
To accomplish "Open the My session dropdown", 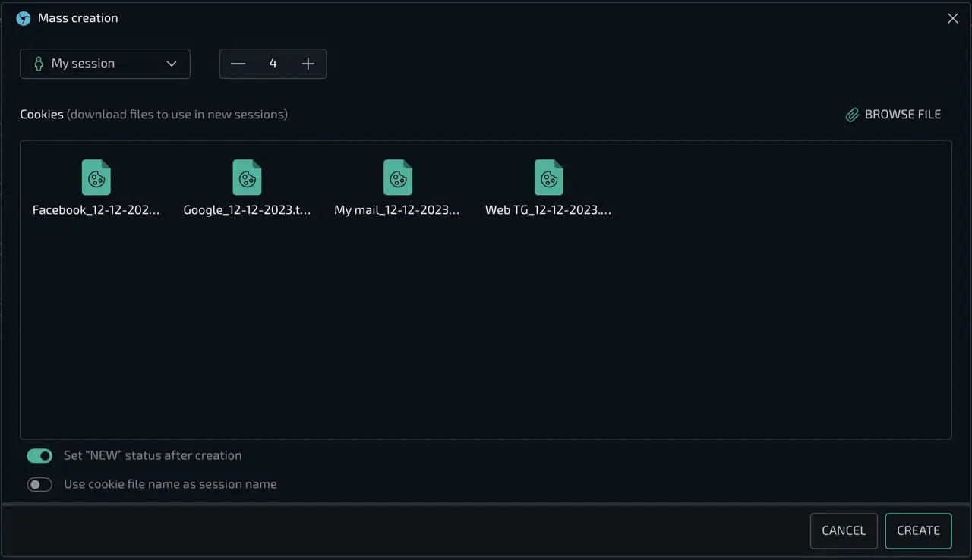I will pyautogui.click(x=105, y=64).
